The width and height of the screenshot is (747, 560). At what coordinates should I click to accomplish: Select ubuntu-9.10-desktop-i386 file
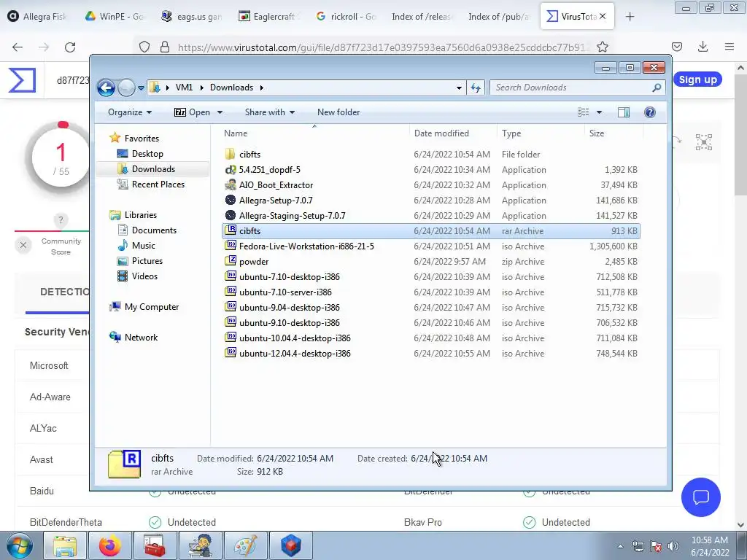tap(289, 322)
